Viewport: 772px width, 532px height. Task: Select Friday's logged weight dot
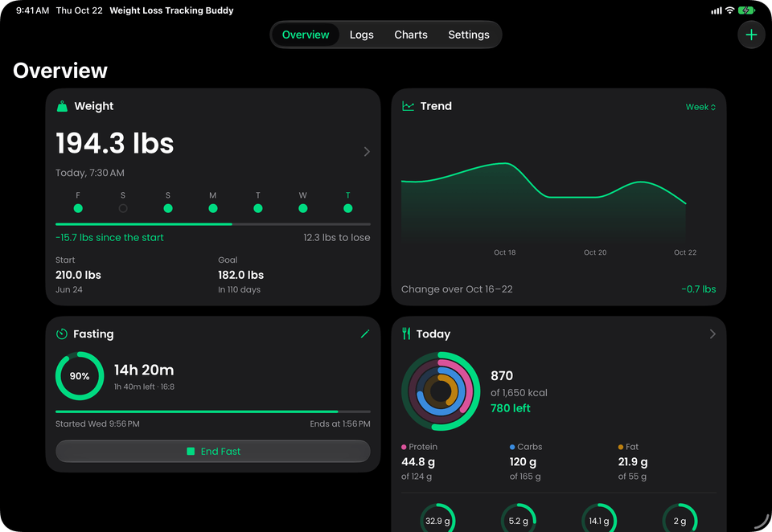tap(78, 209)
